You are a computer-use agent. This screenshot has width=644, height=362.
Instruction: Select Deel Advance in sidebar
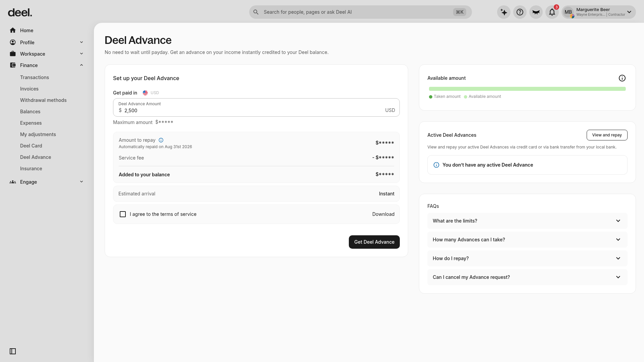click(36, 157)
